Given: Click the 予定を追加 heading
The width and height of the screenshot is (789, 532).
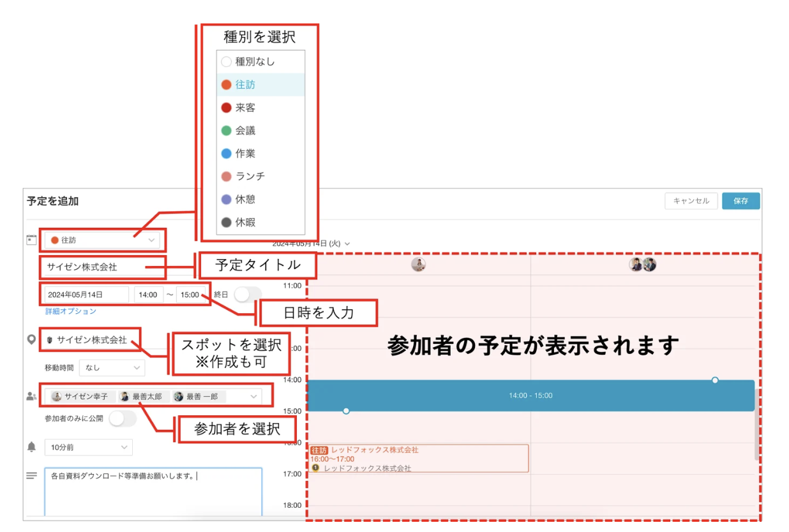Looking at the screenshot, I should tap(53, 201).
